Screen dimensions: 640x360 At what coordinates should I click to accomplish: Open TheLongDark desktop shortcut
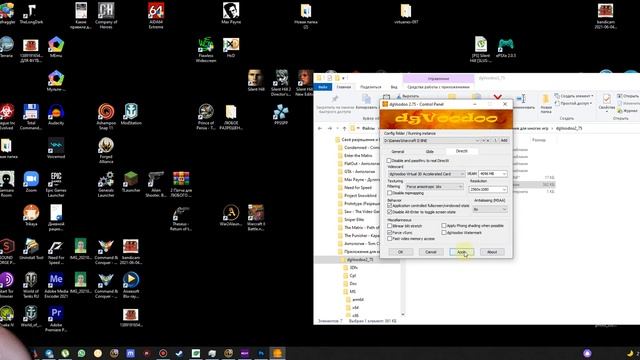(31, 13)
